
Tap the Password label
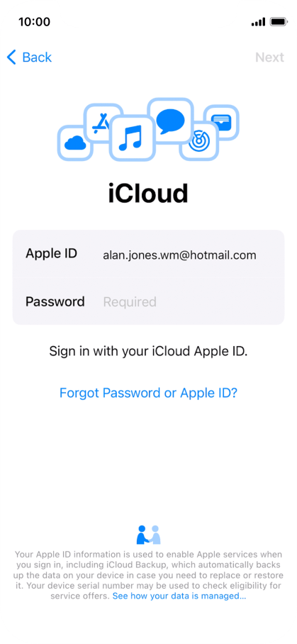[x=55, y=301]
